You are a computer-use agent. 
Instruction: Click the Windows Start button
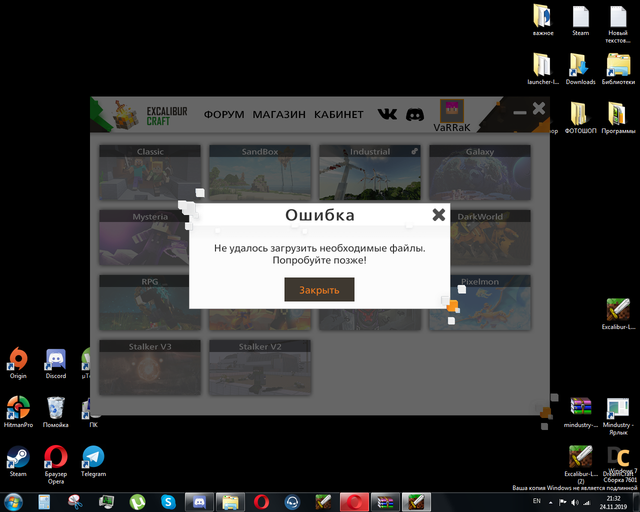[x=13, y=502]
